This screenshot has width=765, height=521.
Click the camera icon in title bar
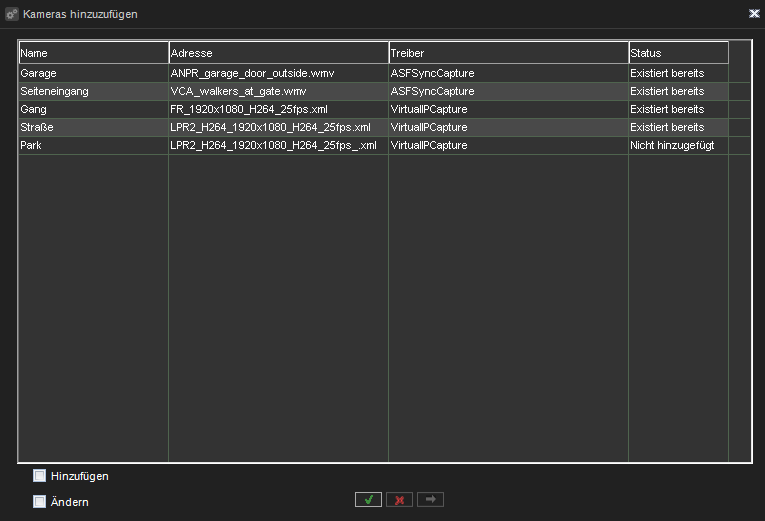[12, 14]
